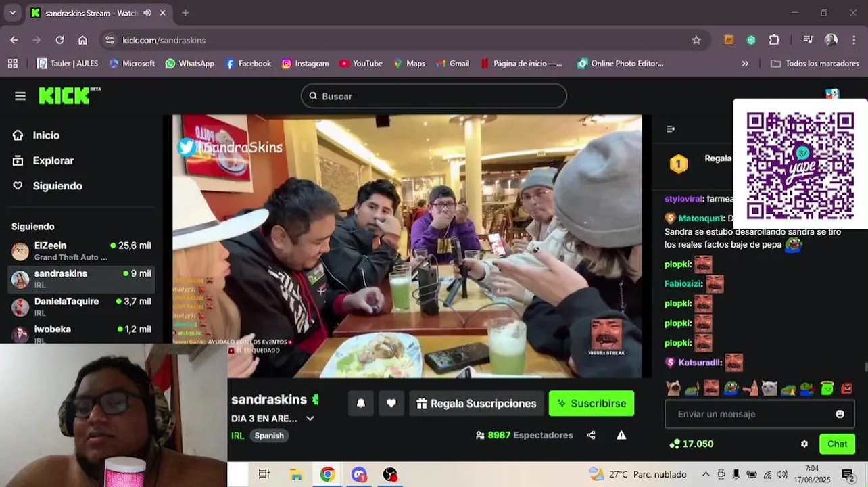
Task: Select sandraskins in followed list
Action: click(x=81, y=279)
